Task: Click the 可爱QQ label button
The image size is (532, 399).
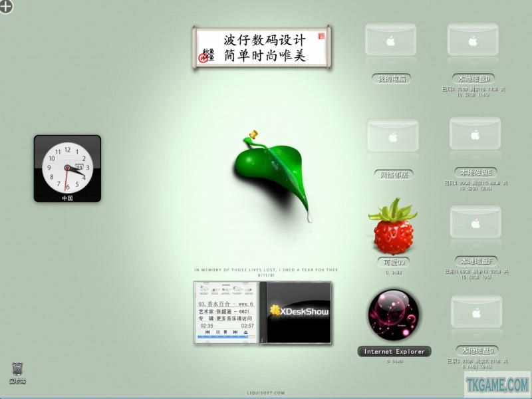Action: pos(394,262)
